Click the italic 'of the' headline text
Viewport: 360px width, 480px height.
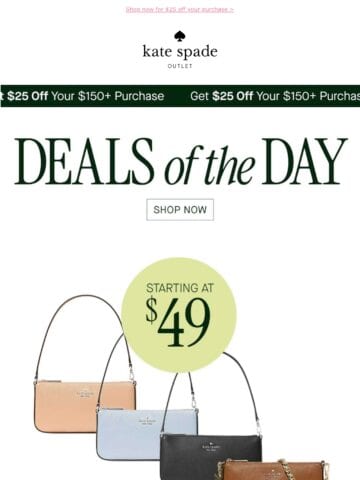[210, 166]
